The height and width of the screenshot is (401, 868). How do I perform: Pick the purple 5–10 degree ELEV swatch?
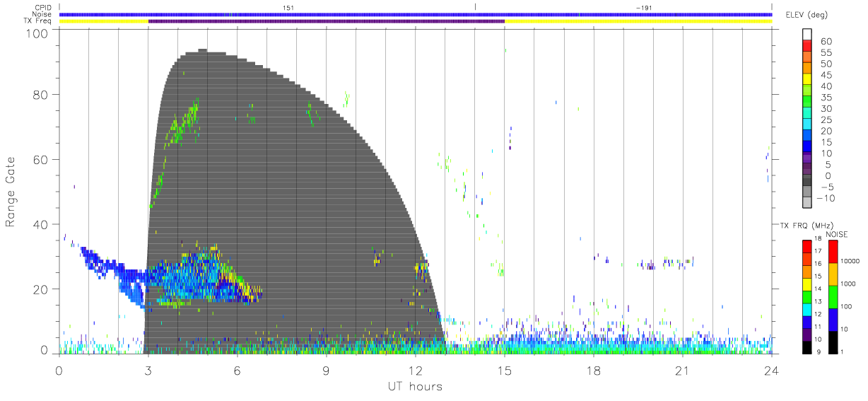(x=807, y=158)
